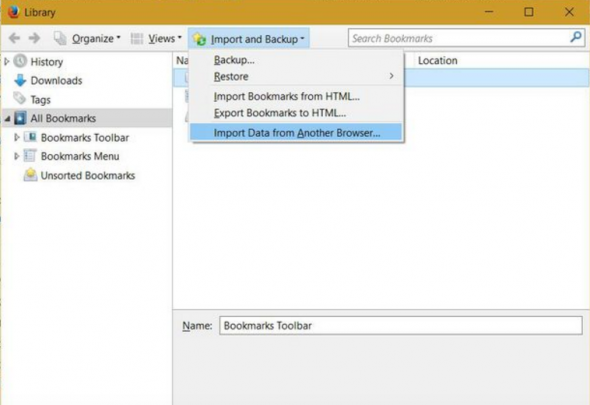The image size is (590, 405).
Task: Click the back arrow icon
Action: click(14, 38)
